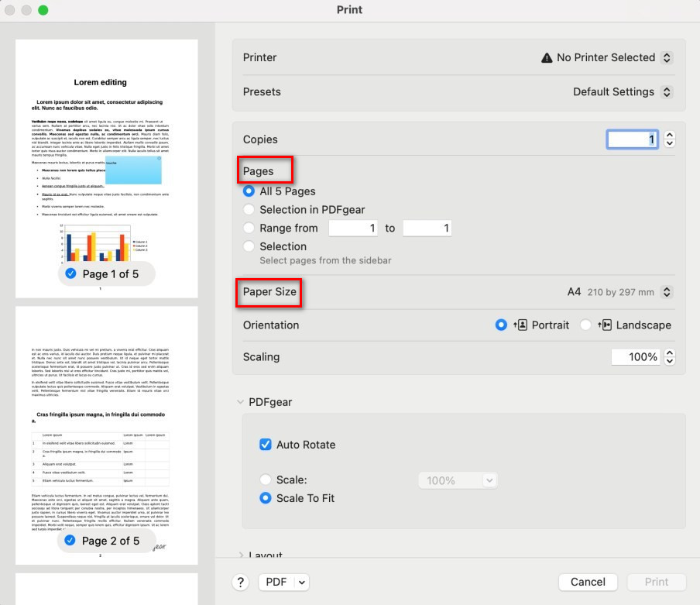
Task: Click the Portrait page orientation icon
Action: (x=520, y=325)
